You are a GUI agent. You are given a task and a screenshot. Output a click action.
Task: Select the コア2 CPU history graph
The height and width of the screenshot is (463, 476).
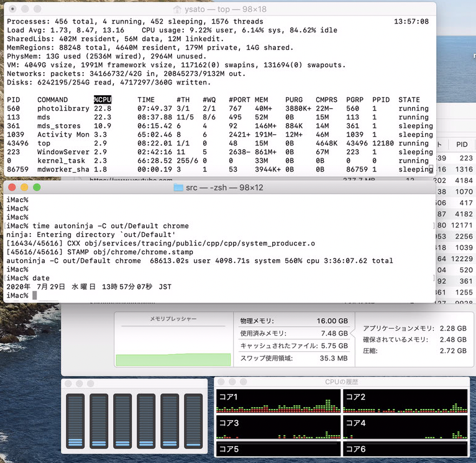coord(405,401)
